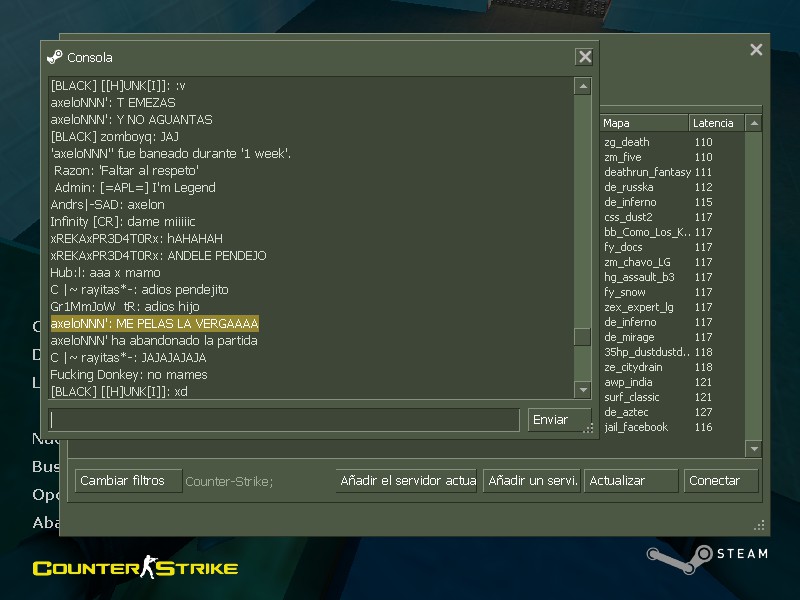Sort servers by the Mapa column header
The height and width of the screenshot is (600, 800).
coord(644,123)
